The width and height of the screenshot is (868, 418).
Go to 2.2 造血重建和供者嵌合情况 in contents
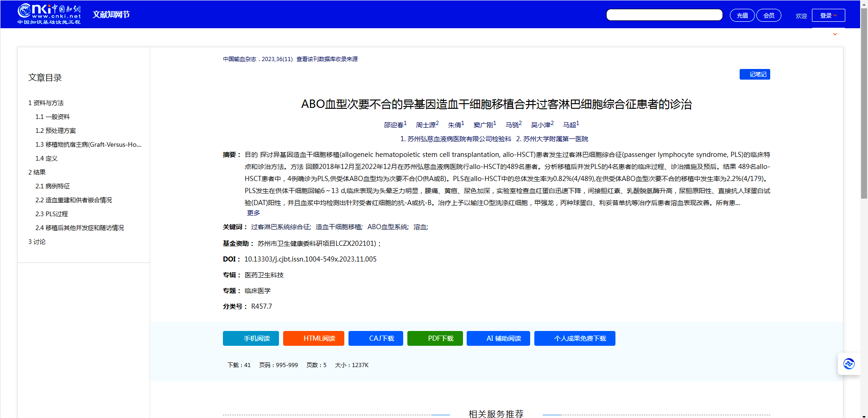click(74, 200)
